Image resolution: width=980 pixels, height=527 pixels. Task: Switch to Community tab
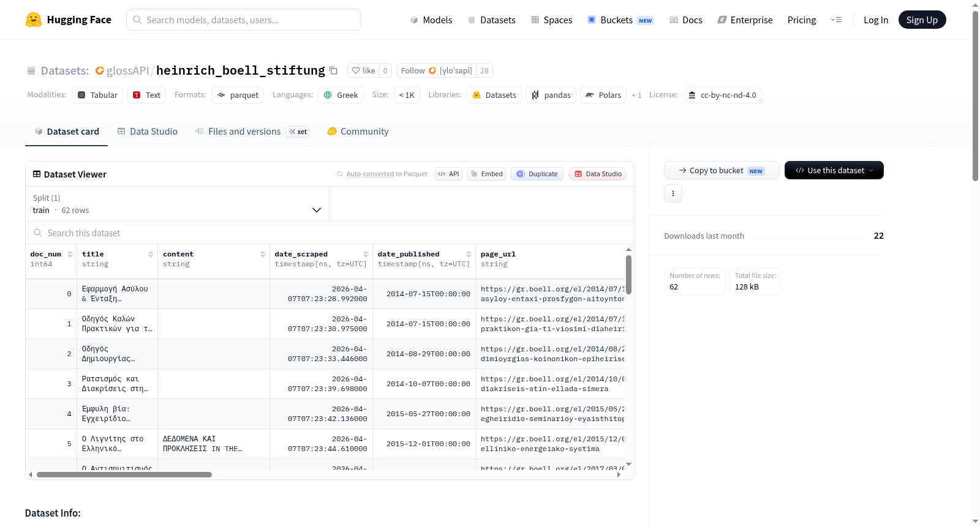click(358, 131)
